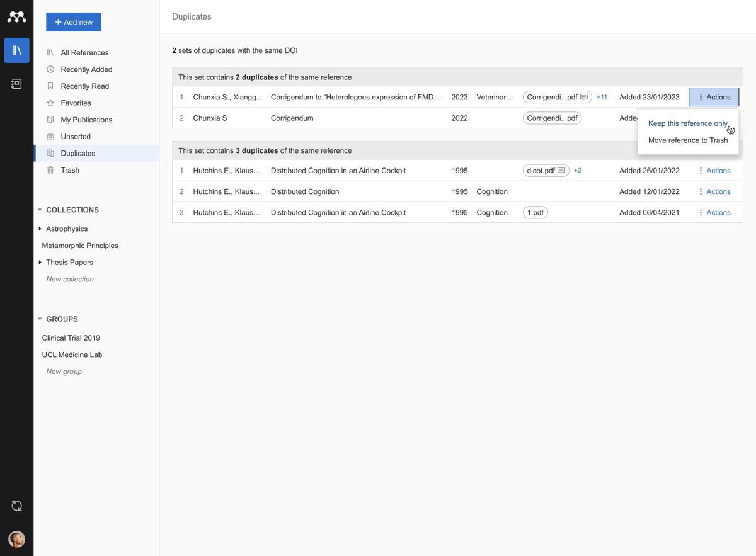The width and height of the screenshot is (756, 556).
Task: Open the Notebook icon in left rail
Action: [16, 84]
